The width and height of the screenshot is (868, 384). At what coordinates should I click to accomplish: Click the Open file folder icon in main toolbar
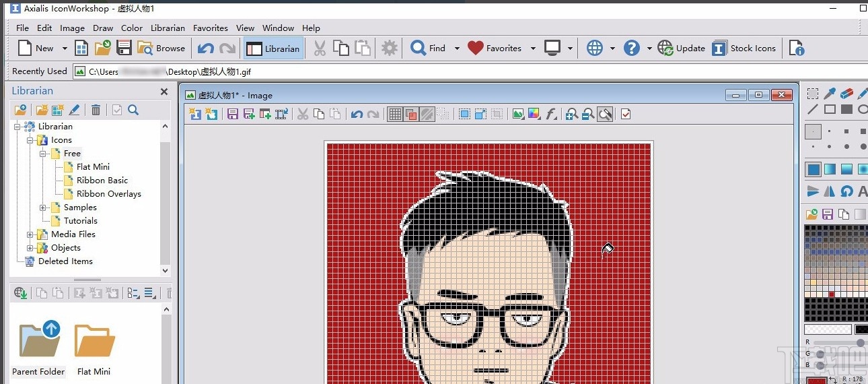coord(102,48)
